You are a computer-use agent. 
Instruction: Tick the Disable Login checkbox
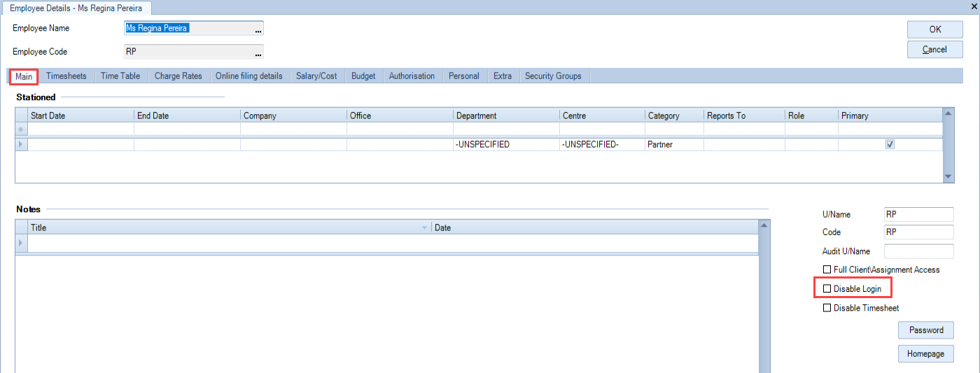(827, 288)
